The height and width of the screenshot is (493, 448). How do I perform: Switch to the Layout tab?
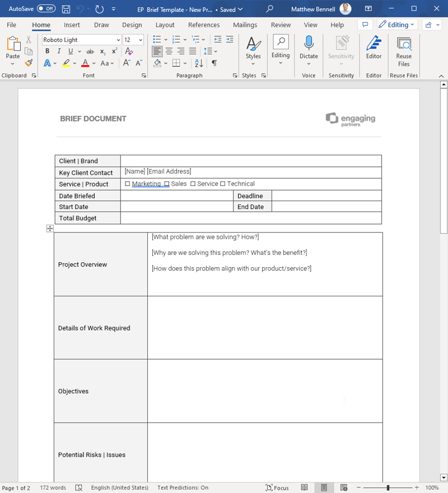pyautogui.click(x=165, y=25)
